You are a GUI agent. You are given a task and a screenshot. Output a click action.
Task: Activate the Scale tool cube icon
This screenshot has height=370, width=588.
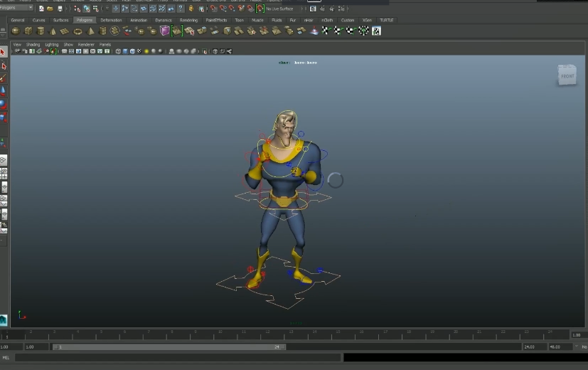coord(4,117)
